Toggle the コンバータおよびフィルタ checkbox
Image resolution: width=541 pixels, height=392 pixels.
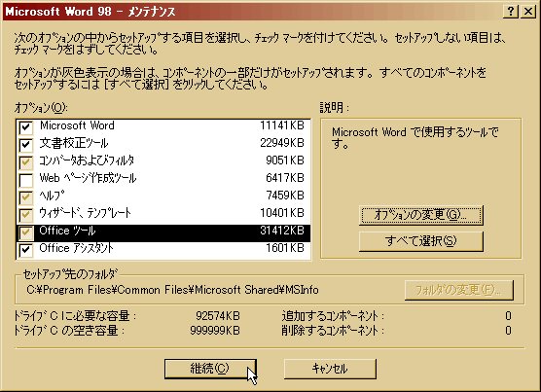(26, 162)
